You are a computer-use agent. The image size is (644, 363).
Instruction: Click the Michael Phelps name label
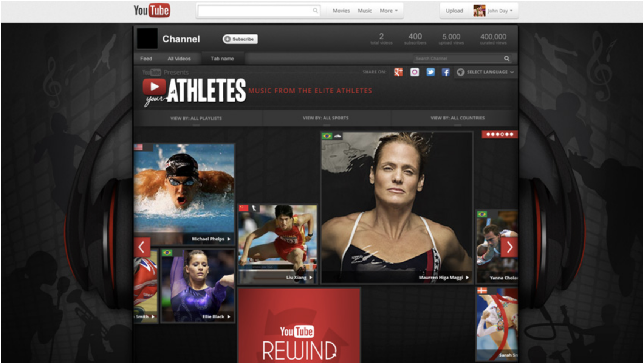(x=208, y=239)
